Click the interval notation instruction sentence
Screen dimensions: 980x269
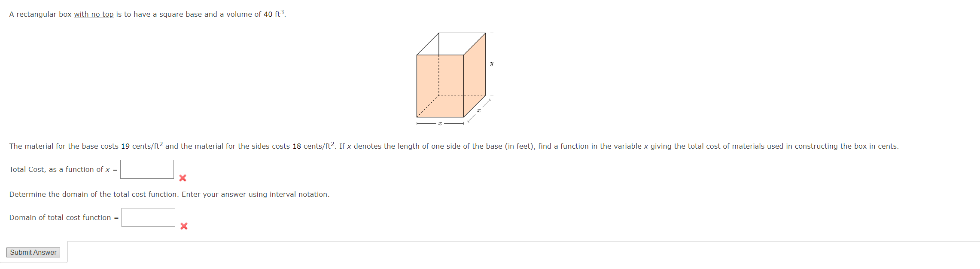[169, 194]
